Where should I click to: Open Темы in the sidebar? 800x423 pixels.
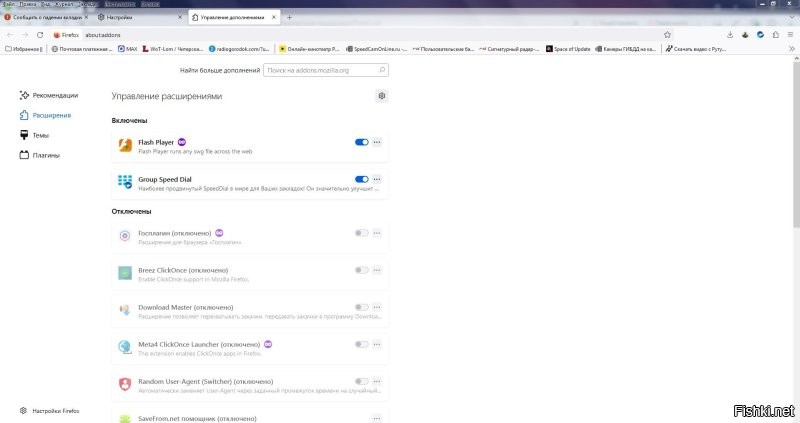click(34, 135)
